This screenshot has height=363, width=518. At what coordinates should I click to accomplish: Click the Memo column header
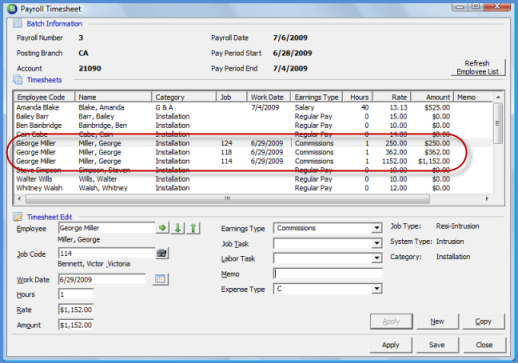pos(473,97)
